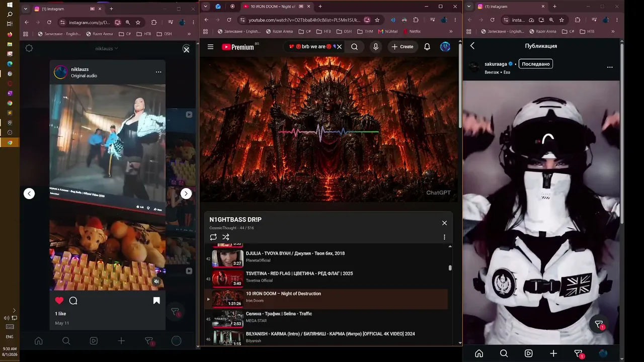
Task: Toggle shuffle for the N1GHTBASS DR!P playlist
Action: pos(226,237)
